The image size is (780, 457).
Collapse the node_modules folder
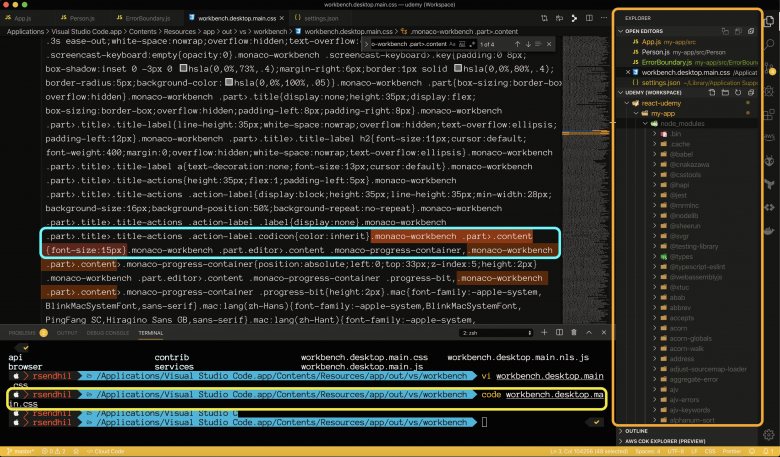coord(645,123)
